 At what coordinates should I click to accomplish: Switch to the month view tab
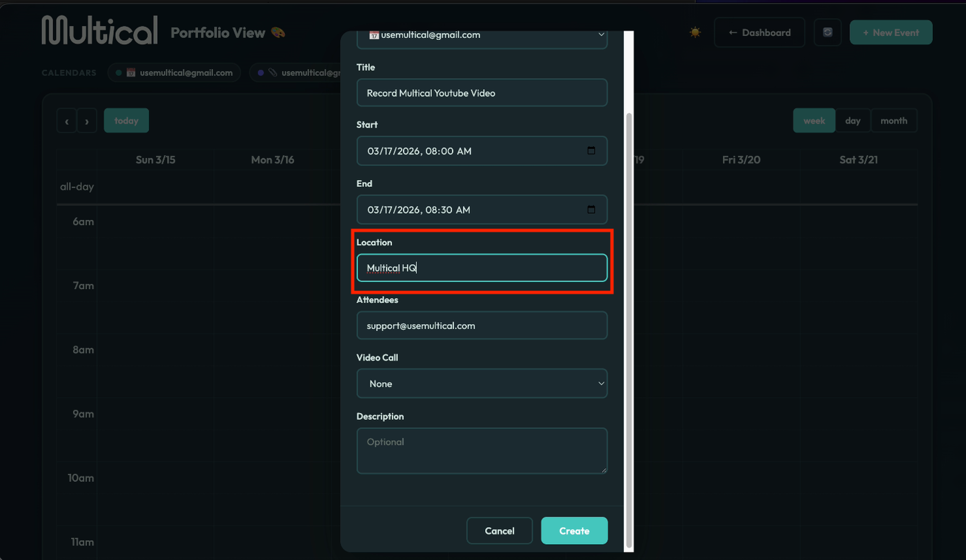[894, 121]
